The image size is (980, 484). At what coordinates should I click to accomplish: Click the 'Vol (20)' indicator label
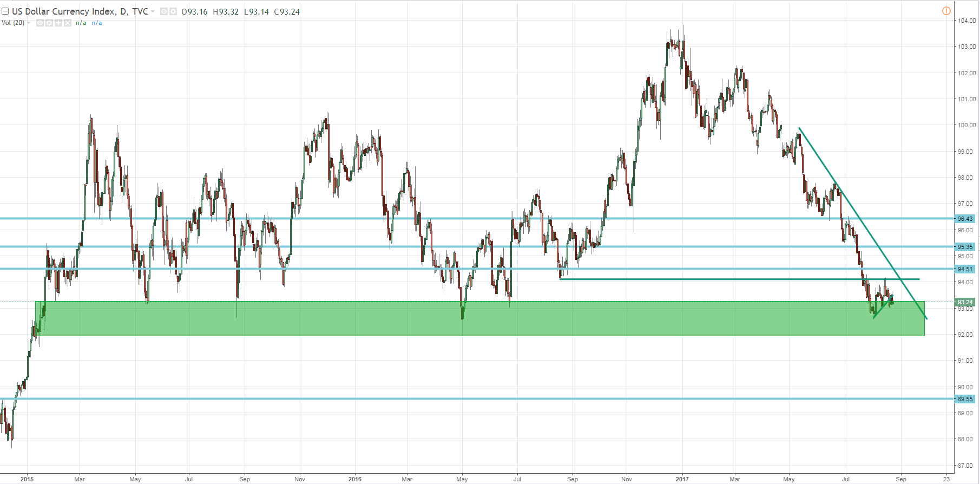point(13,23)
